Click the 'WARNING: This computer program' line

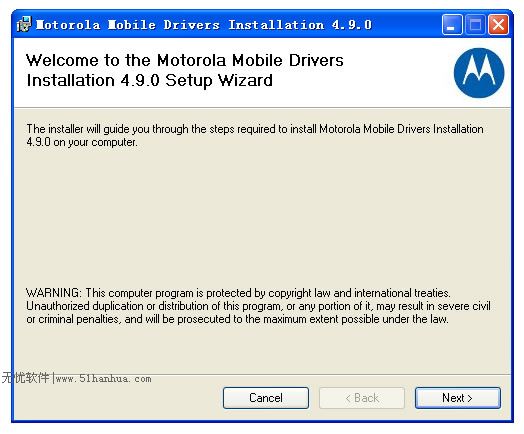click(x=238, y=293)
